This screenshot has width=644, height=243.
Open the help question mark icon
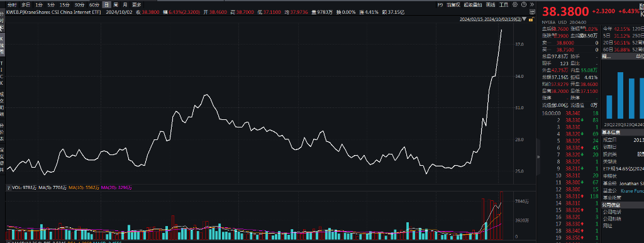pyautogui.click(x=523, y=5)
